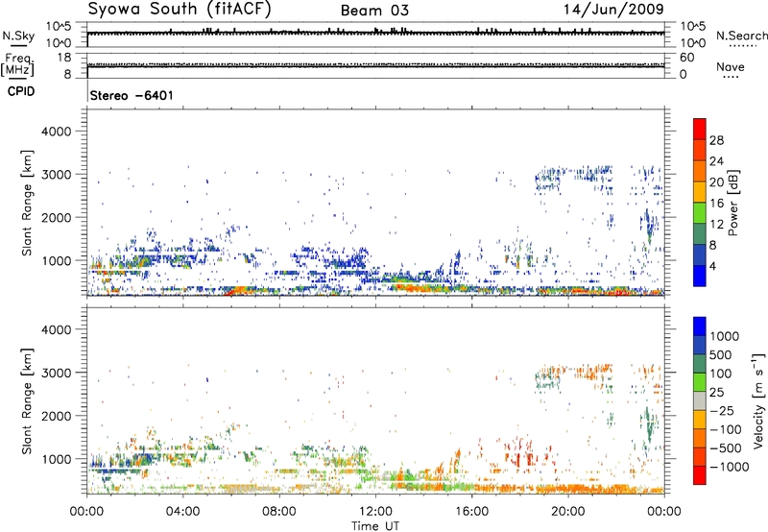Click the 'Freq. [MHz]' axis label
Image resolution: width=768 pixels, height=532 pixels.
17,65
